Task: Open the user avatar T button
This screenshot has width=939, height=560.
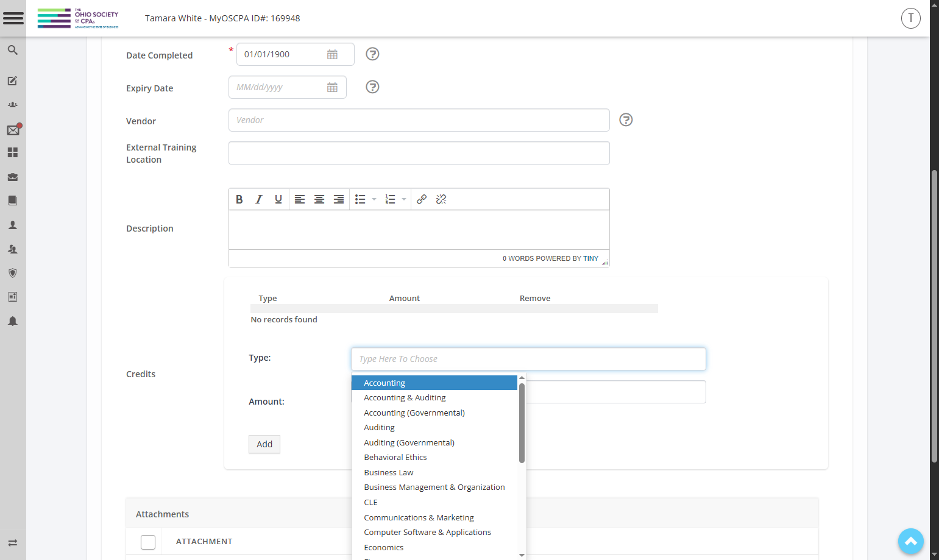Action: coord(911,18)
